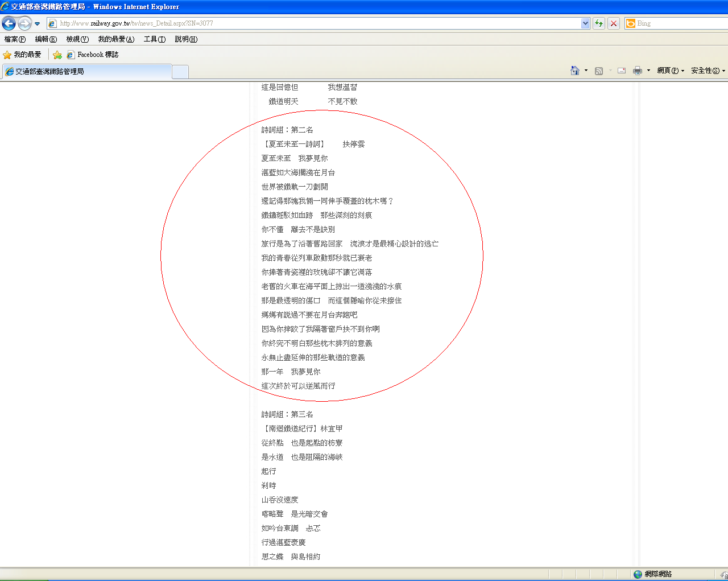Click the Internet Explorer title bar icon
The height and width of the screenshot is (581, 728).
5,7
